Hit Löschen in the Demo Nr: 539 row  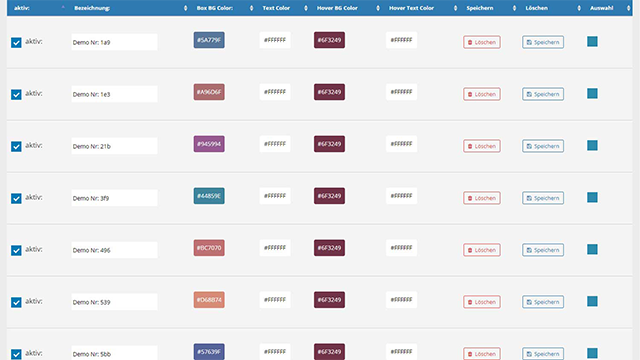(482, 302)
